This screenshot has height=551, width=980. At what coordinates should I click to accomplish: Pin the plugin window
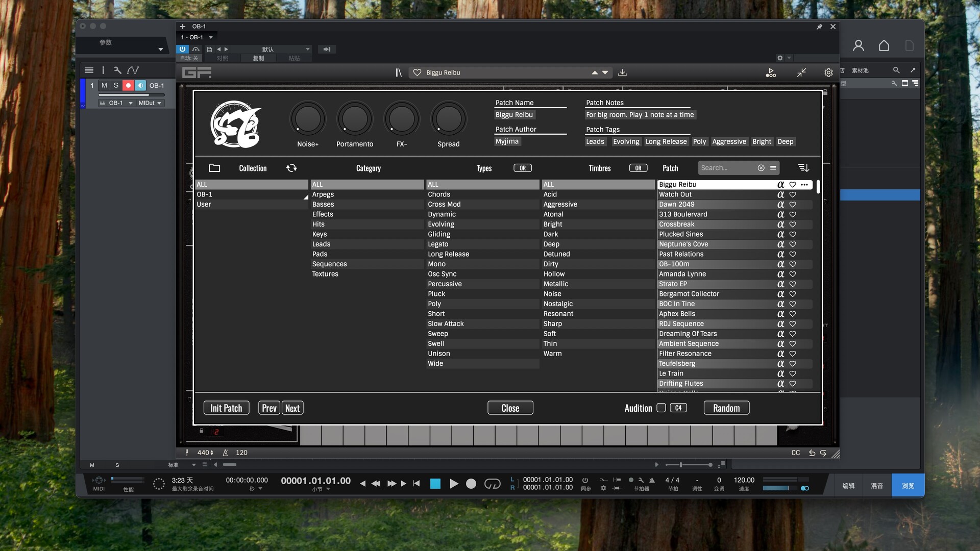[x=819, y=27]
